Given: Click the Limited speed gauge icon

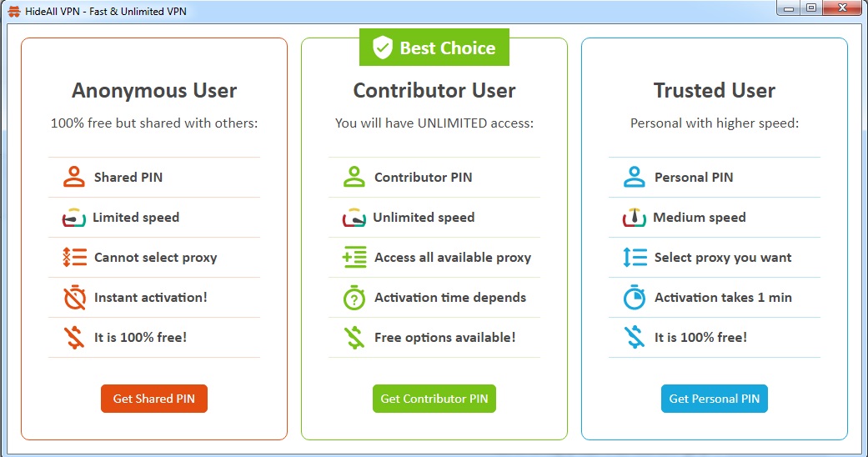Looking at the screenshot, I should click(73, 218).
